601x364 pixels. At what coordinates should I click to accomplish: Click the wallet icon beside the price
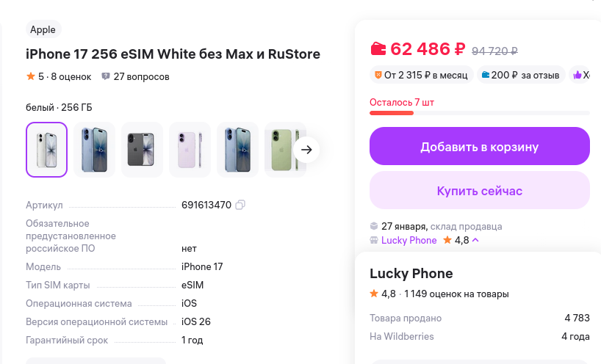[378, 50]
